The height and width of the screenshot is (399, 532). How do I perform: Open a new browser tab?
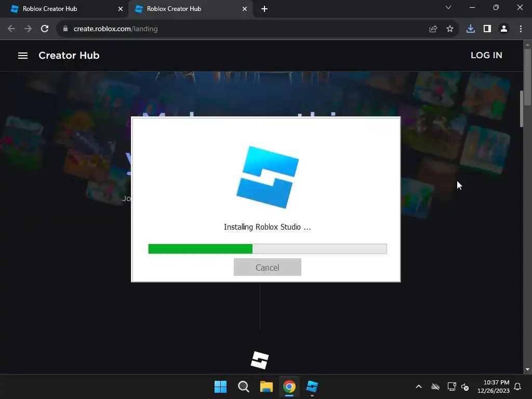[x=264, y=9]
